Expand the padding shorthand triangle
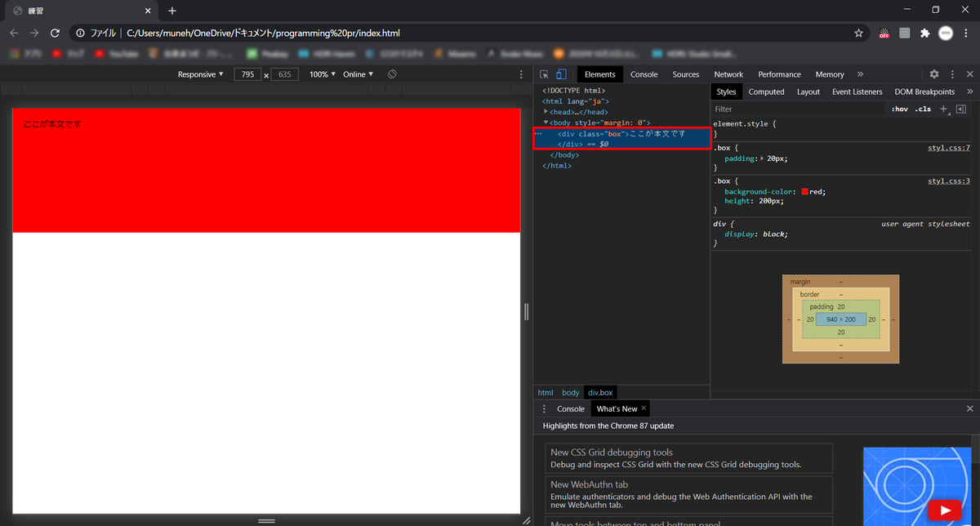Viewport: 980px width, 526px height. point(762,158)
